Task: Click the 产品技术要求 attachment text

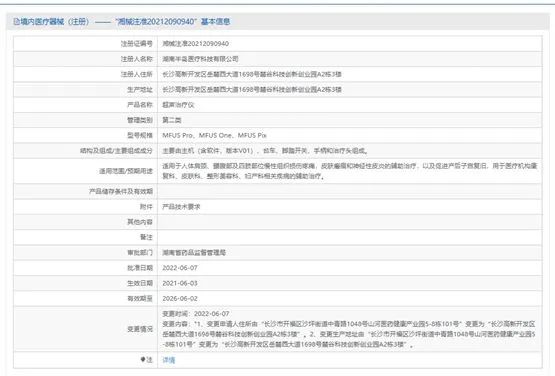Action: tap(181, 207)
